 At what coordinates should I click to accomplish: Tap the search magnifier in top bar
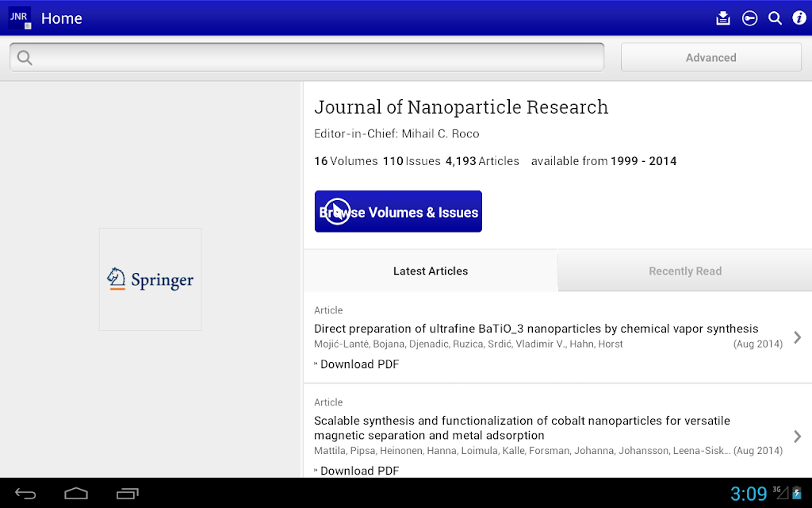pos(775,18)
